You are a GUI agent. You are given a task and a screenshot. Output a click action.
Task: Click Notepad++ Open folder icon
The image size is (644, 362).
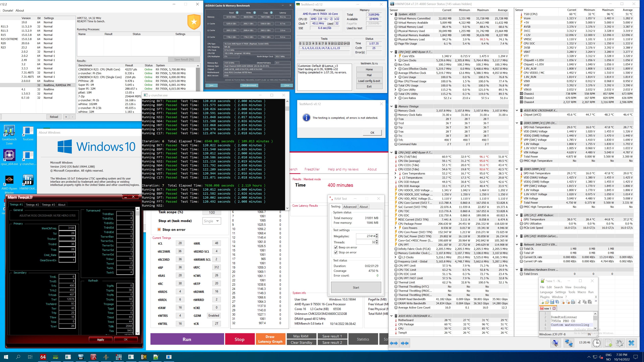click(x=547, y=302)
